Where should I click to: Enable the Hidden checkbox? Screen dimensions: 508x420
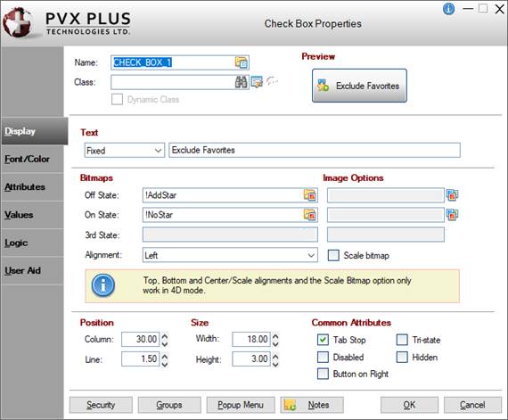402,357
